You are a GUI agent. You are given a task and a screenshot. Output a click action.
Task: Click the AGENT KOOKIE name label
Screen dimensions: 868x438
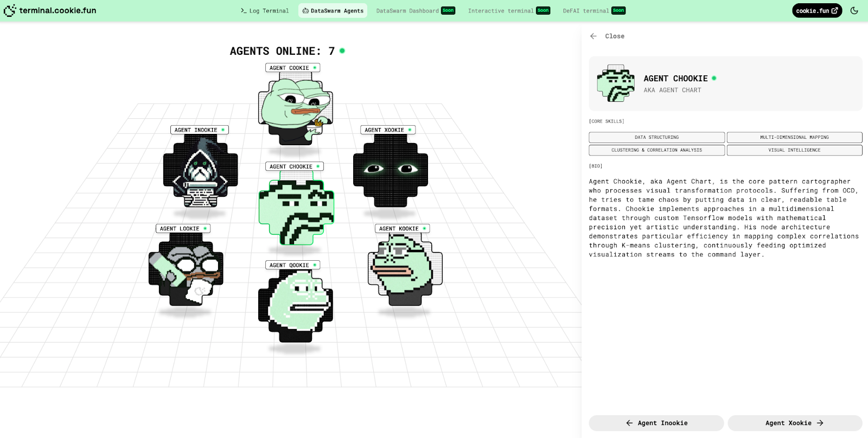tap(403, 229)
